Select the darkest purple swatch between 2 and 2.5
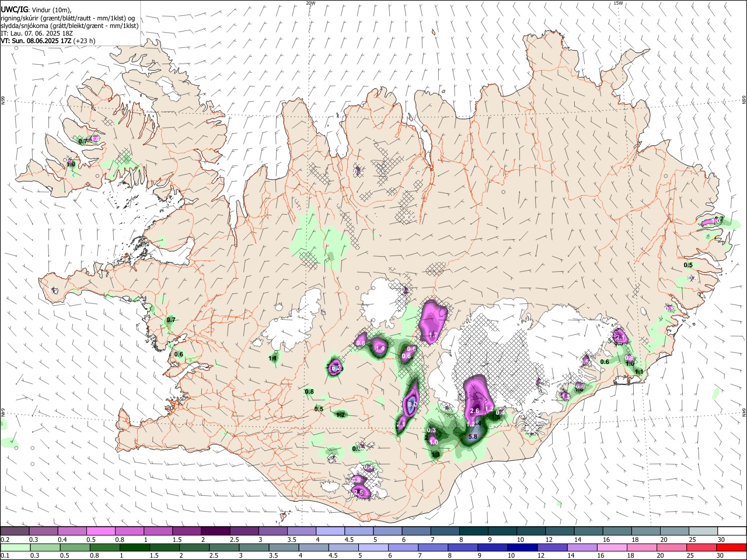 click(215, 531)
